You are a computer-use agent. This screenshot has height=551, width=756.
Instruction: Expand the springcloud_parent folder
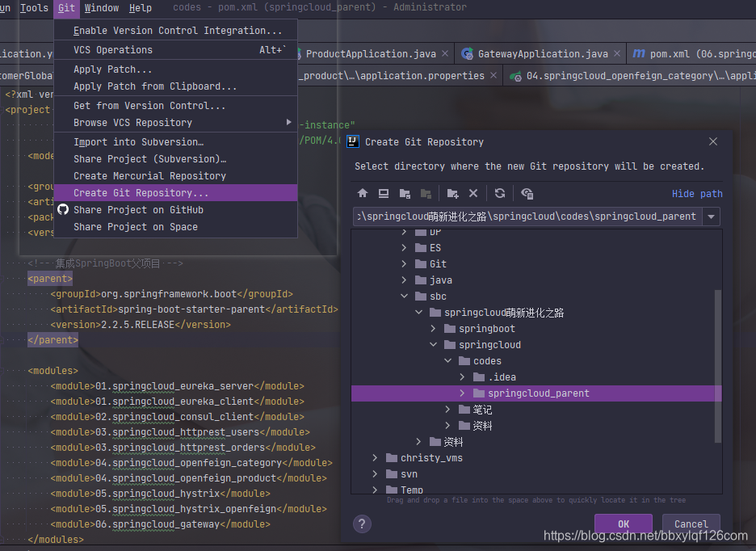click(x=462, y=393)
